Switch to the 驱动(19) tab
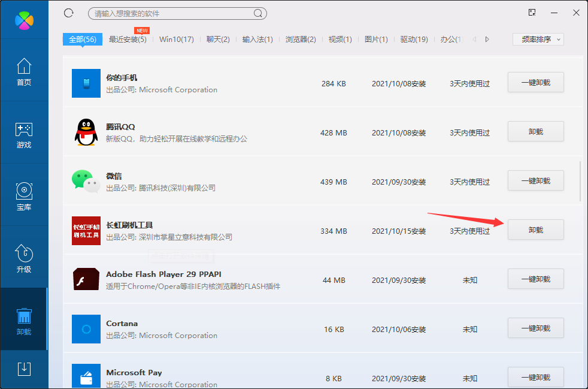This screenshot has width=588, height=389. coord(414,40)
